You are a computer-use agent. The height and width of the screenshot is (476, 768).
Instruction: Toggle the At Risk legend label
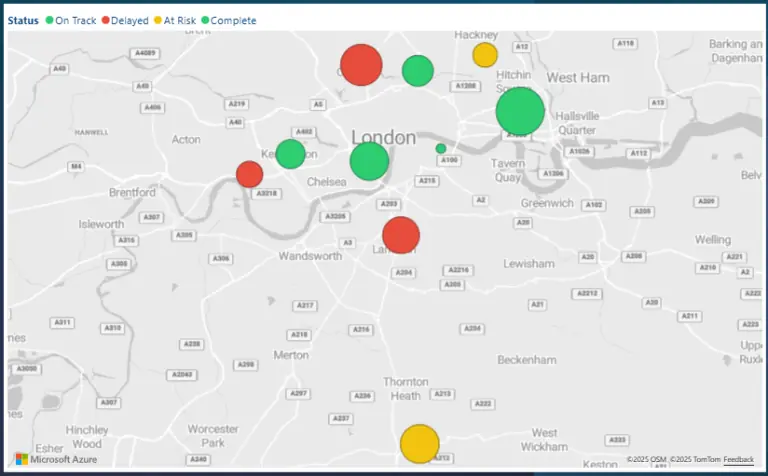point(182,20)
